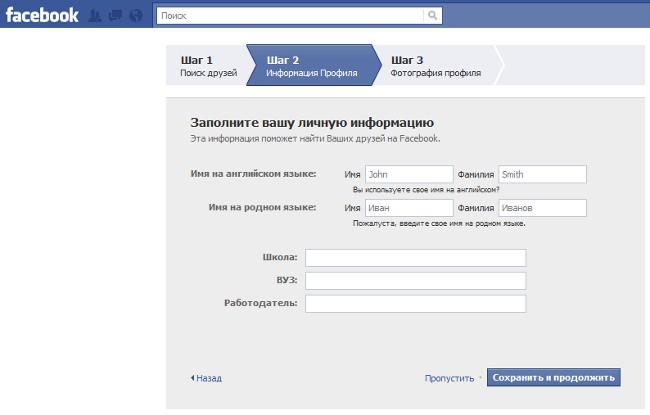Open friend requests icon in header
The image size is (650, 415).
click(95, 16)
